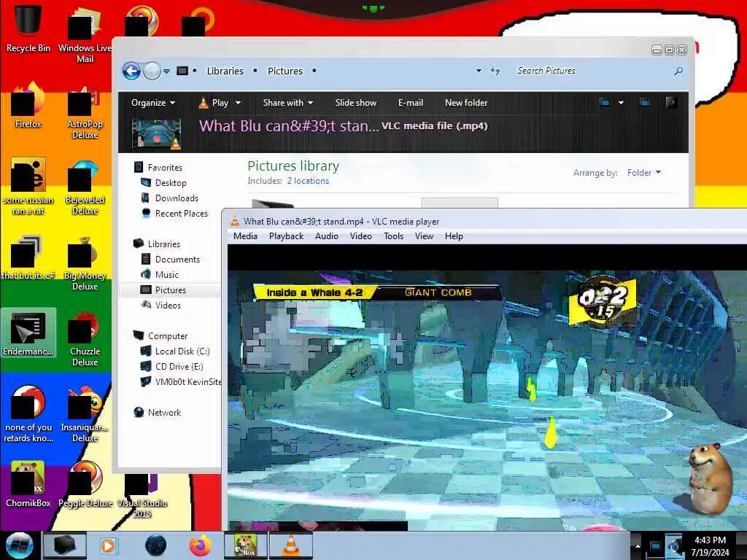
Task: Select the Endermanc... desktop shortcut
Action: pos(28,332)
